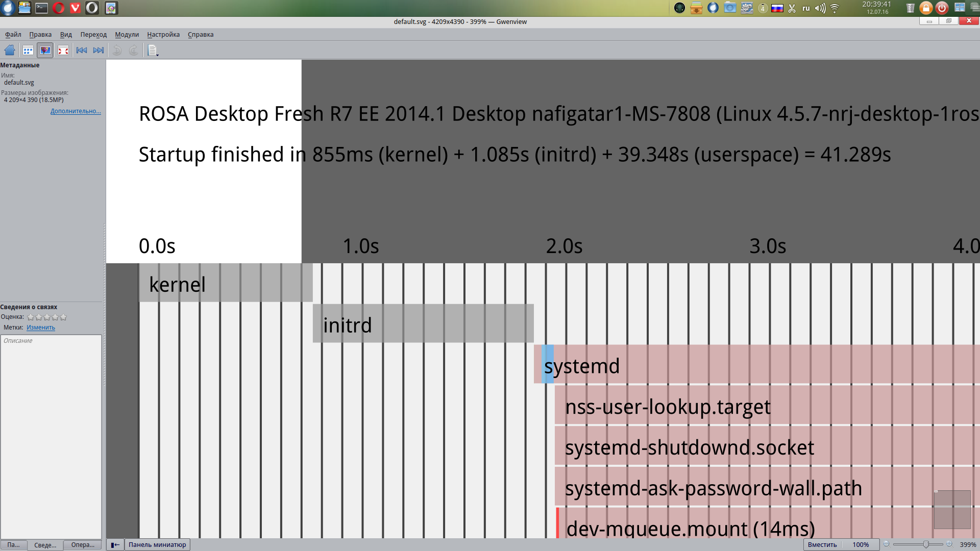The height and width of the screenshot is (551, 980).
Task: Open the Модули menu
Action: [127, 35]
